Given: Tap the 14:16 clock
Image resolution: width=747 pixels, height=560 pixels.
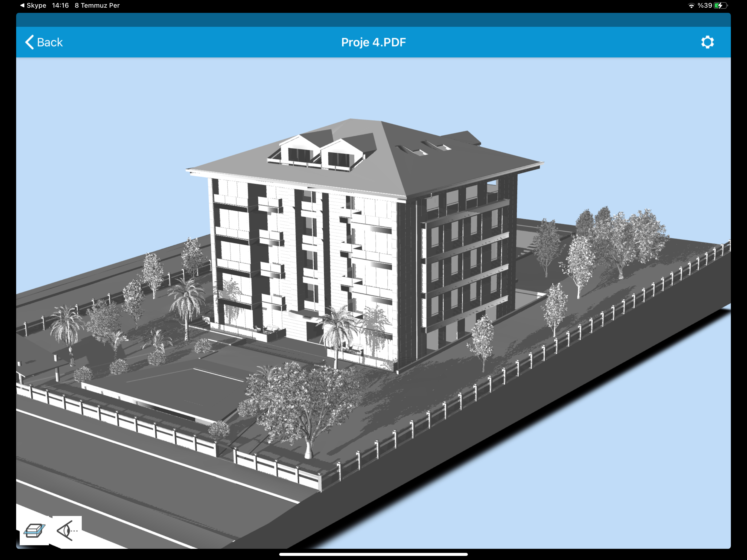Looking at the screenshot, I should pyautogui.click(x=60, y=5).
